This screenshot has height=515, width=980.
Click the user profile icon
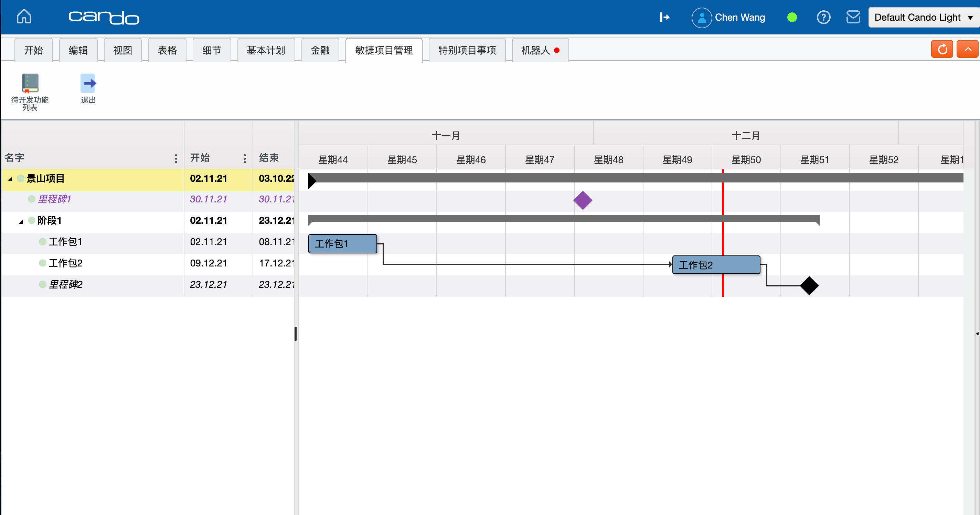701,17
